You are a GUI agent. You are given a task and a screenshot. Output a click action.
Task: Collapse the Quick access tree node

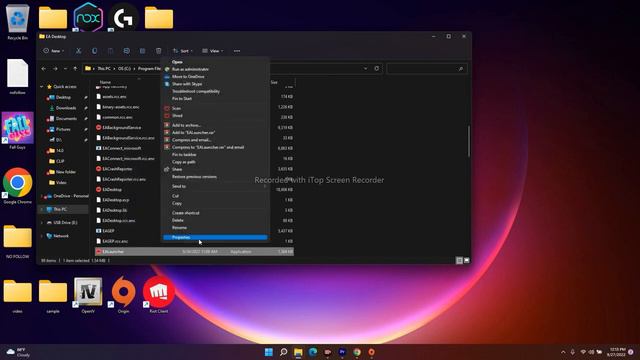pyautogui.click(x=42, y=87)
